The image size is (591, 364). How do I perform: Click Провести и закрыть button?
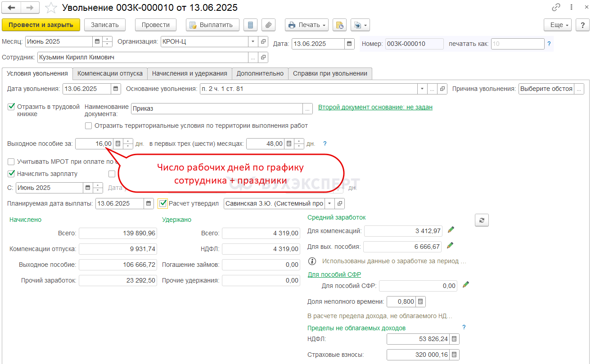[x=41, y=25]
